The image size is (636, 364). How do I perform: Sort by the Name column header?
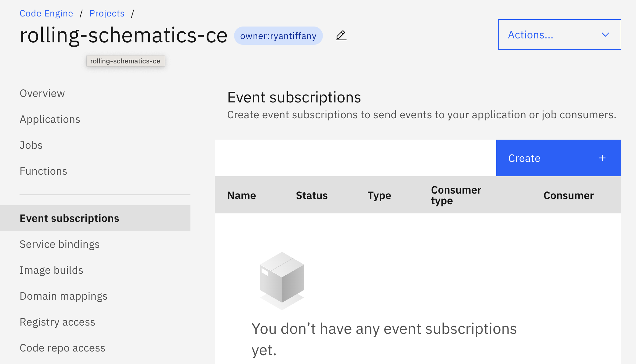[x=241, y=195]
